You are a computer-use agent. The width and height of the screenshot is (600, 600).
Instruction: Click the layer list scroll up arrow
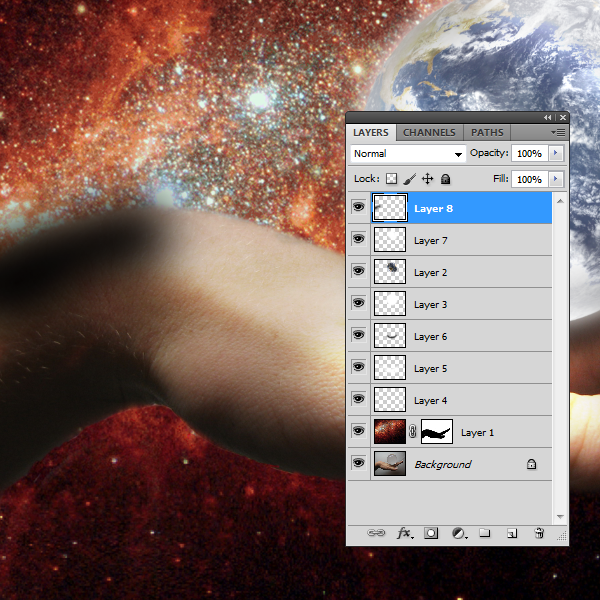point(560,201)
